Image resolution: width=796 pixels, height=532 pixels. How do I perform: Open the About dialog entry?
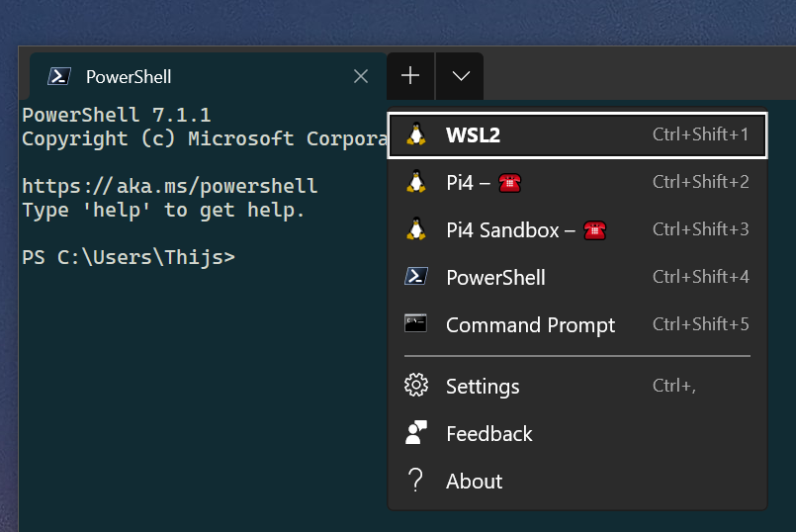click(x=577, y=481)
